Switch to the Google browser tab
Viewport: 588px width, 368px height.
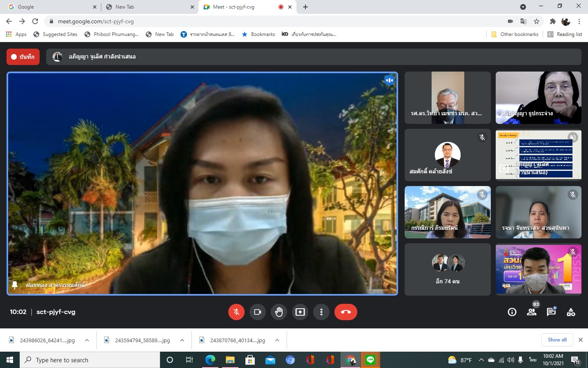tap(49, 7)
